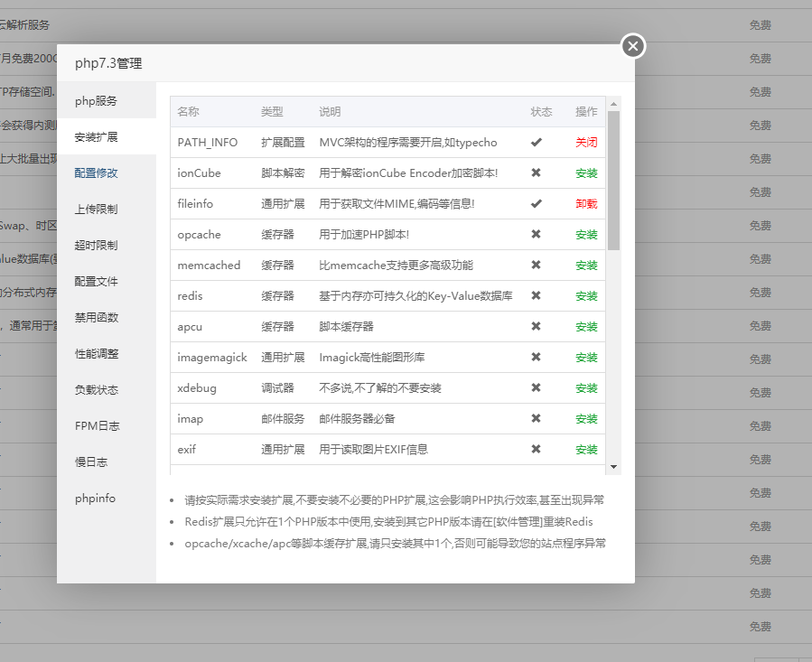Open the php服务 sidebar tab
This screenshot has height=662, width=812.
click(107, 100)
